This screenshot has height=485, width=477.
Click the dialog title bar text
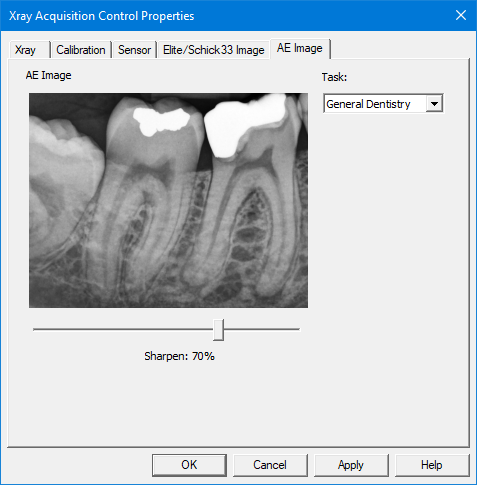click(x=101, y=16)
